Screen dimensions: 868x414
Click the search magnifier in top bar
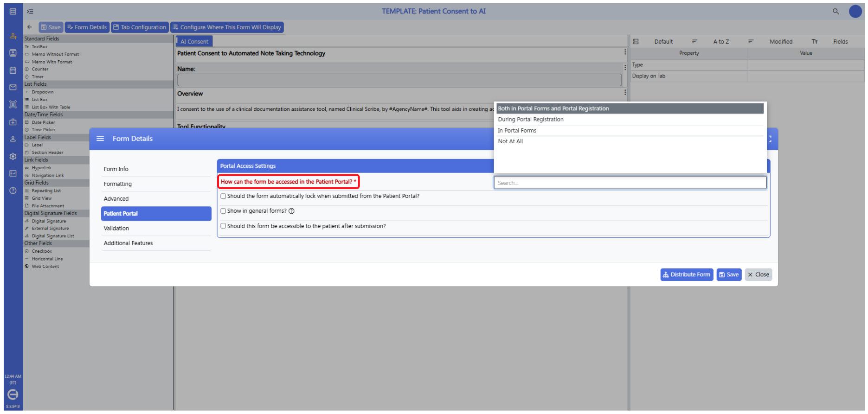pyautogui.click(x=836, y=11)
